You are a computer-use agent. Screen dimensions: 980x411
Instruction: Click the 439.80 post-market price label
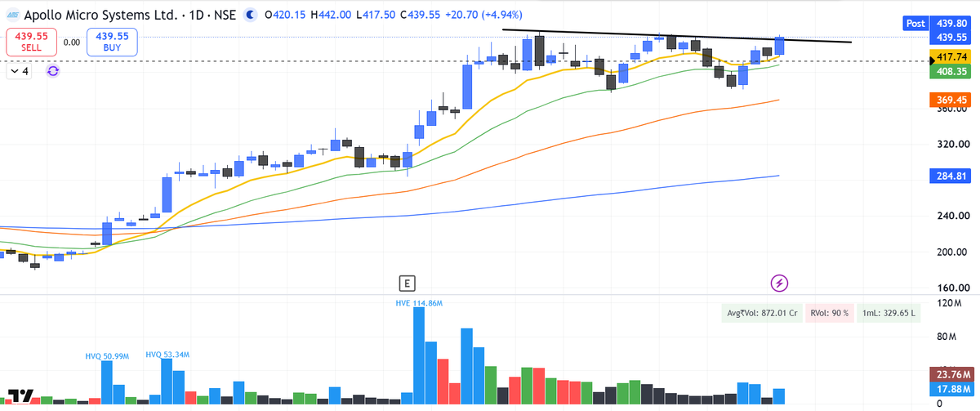[951, 24]
